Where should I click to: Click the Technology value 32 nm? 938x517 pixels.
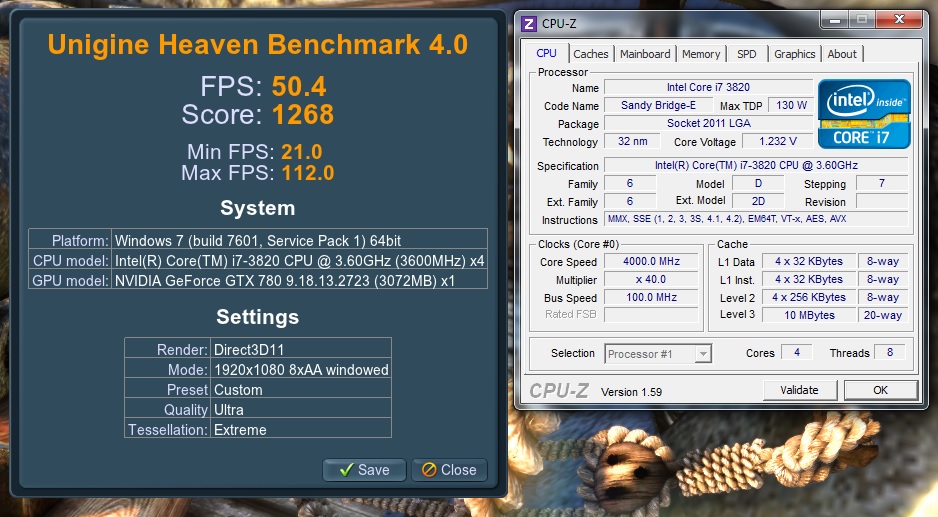(x=632, y=141)
